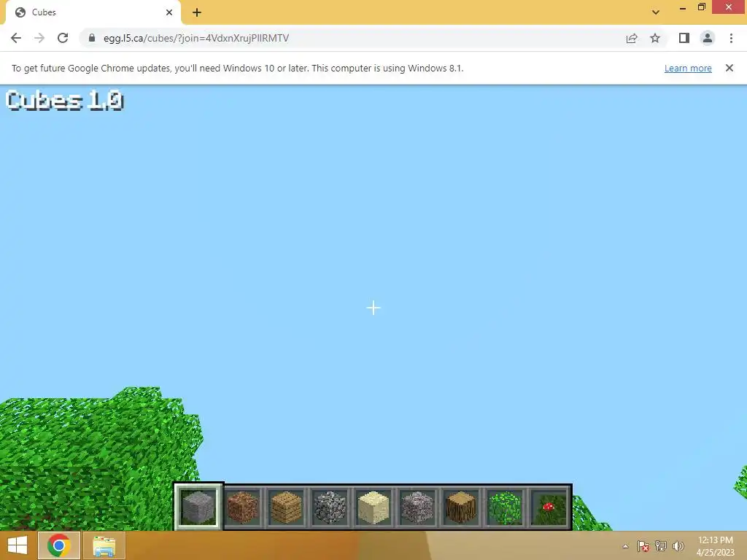Restore down the Chrome window
The width and height of the screenshot is (747, 560).
pyautogui.click(x=702, y=7)
